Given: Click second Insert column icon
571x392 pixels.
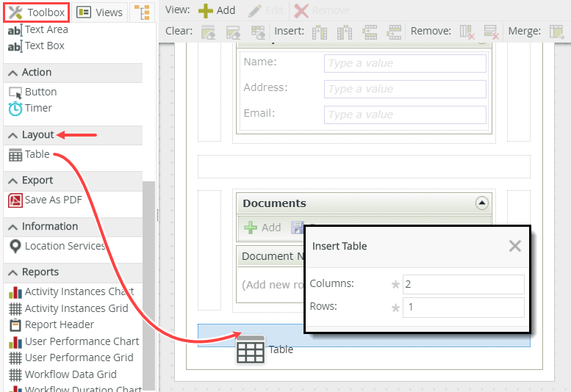Looking at the screenshot, I should coord(345,32).
